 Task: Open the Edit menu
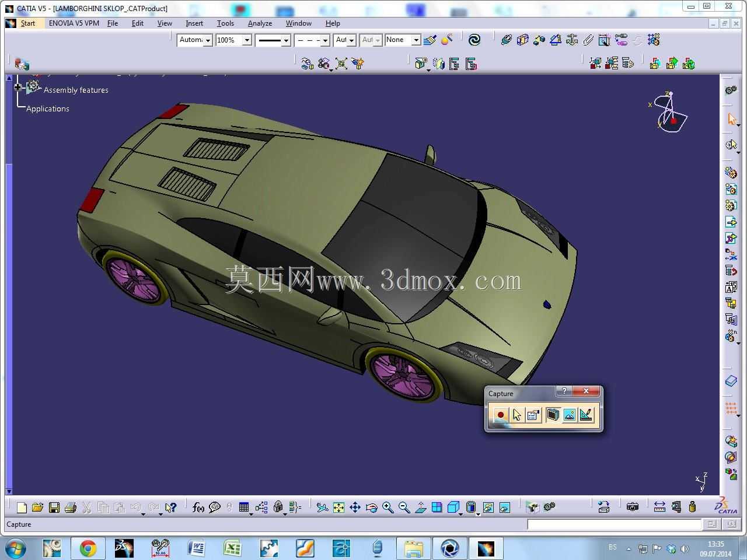tap(138, 23)
